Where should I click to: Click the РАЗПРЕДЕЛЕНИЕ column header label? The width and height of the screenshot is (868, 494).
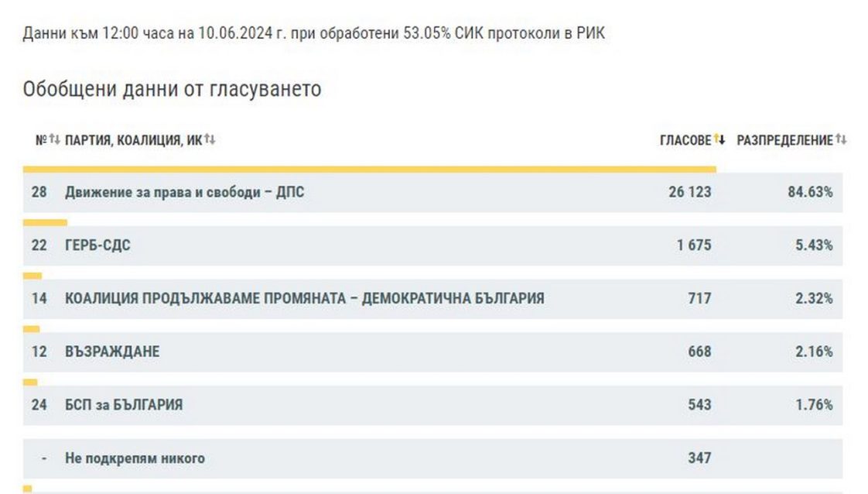coord(784,140)
